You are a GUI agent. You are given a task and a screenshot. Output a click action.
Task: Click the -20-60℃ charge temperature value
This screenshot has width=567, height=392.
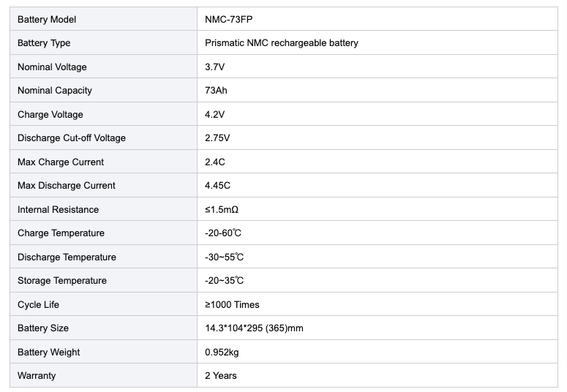click(223, 233)
